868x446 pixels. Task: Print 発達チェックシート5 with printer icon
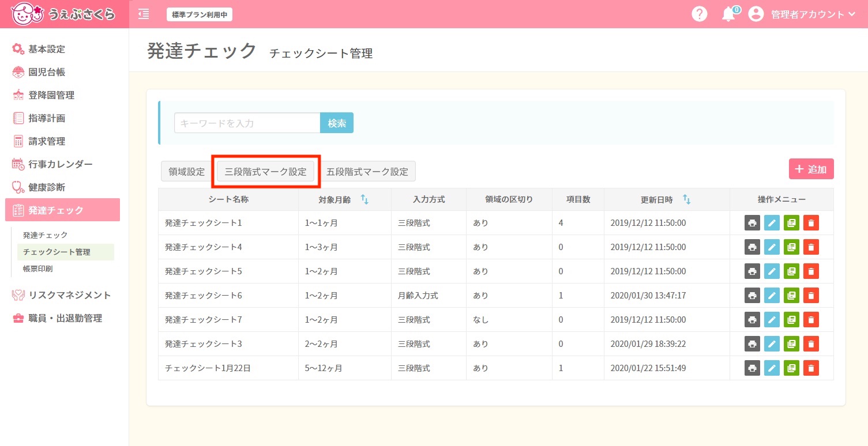point(752,271)
